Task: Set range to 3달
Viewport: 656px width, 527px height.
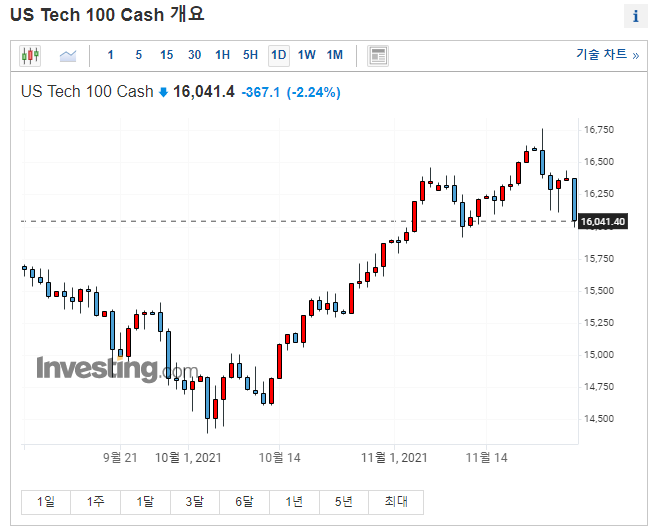Action: 195,502
